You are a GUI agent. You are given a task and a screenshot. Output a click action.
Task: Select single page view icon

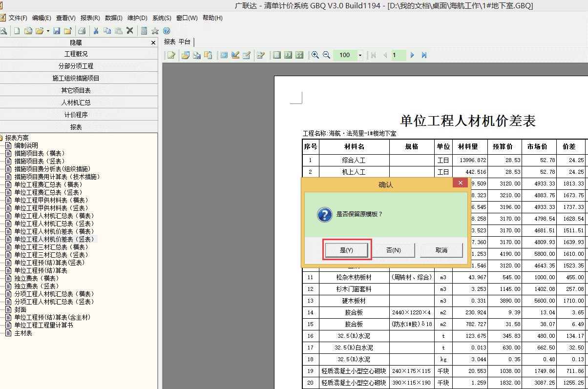tap(277, 55)
